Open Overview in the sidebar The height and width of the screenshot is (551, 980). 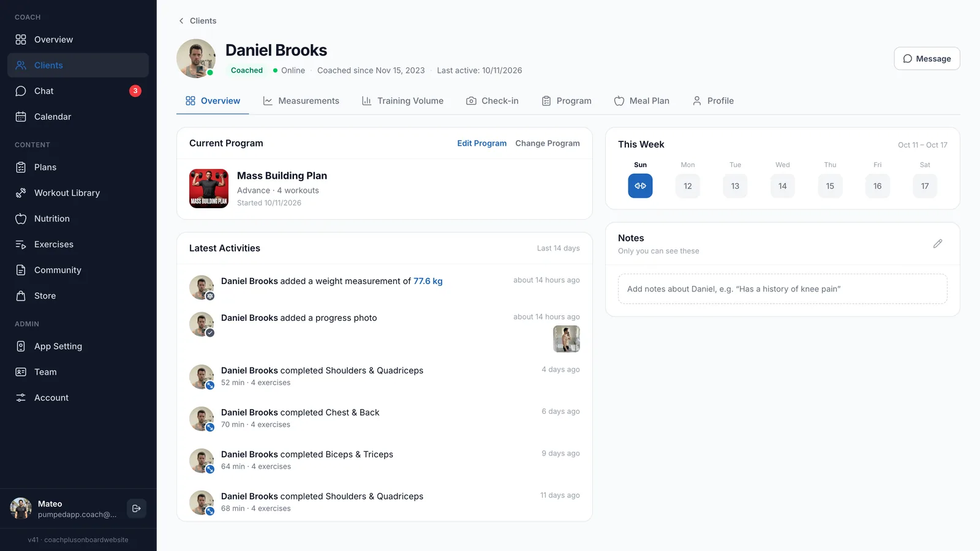click(78, 40)
